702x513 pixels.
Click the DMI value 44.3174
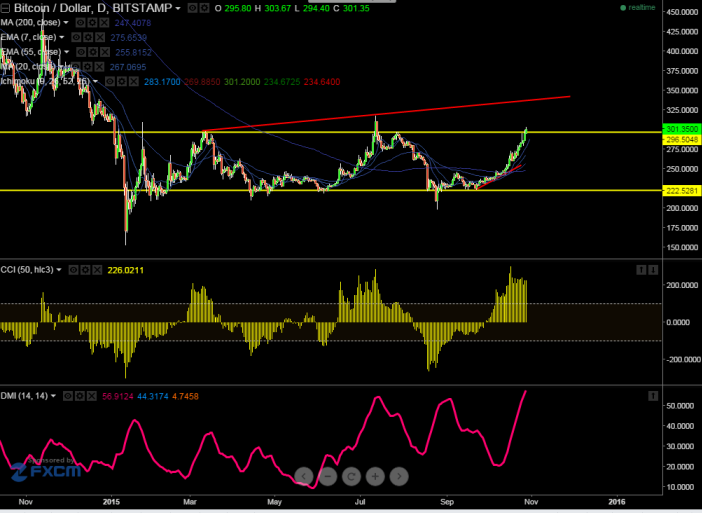(x=153, y=396)
